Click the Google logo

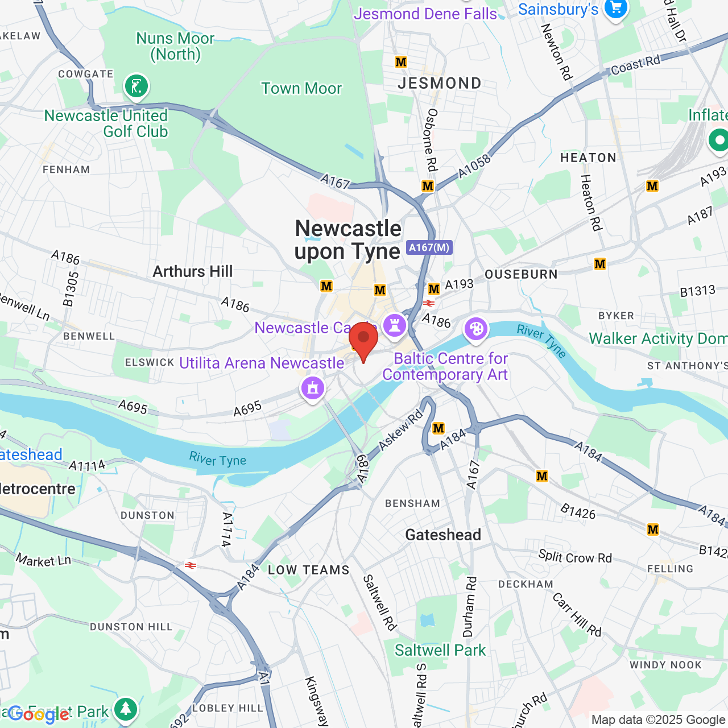(38, 715)
